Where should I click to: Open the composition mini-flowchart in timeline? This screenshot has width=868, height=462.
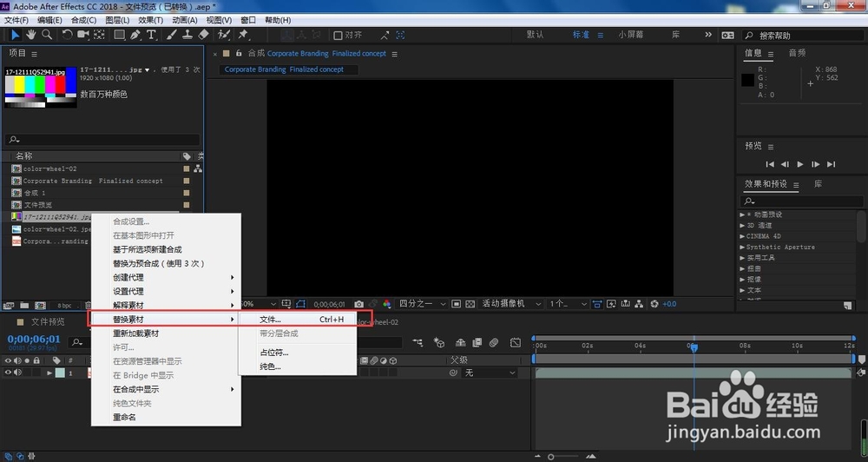[418, 343]
